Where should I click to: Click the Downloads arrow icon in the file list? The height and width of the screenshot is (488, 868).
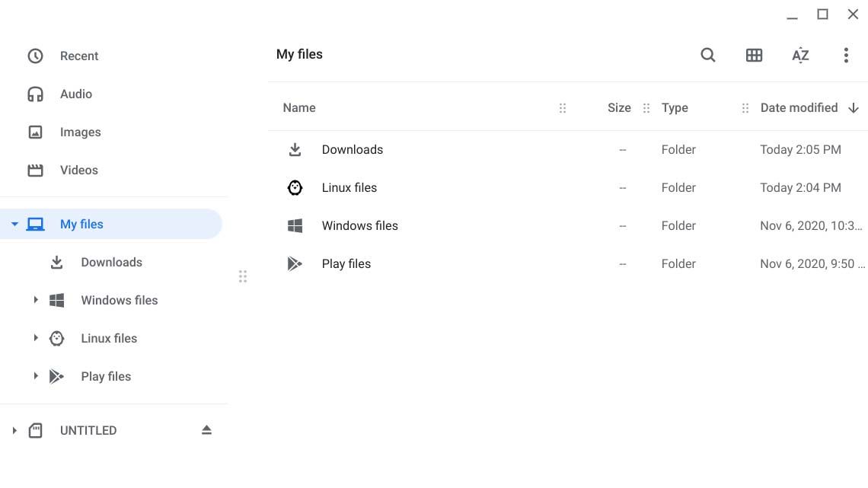click(x=295, y=149)
